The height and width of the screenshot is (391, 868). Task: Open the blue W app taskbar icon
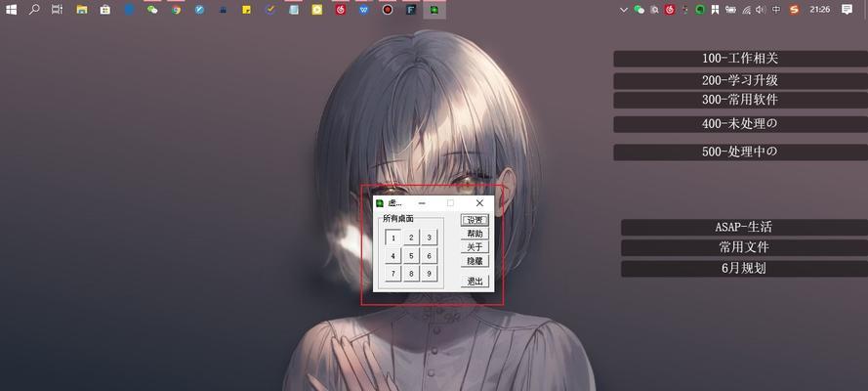tap(363, 10)
